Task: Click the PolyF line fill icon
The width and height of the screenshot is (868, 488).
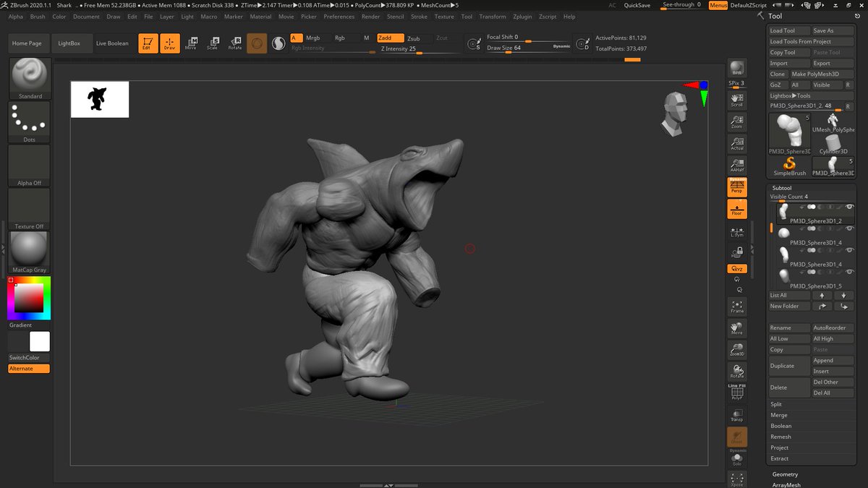Action: tap(737, 392)
